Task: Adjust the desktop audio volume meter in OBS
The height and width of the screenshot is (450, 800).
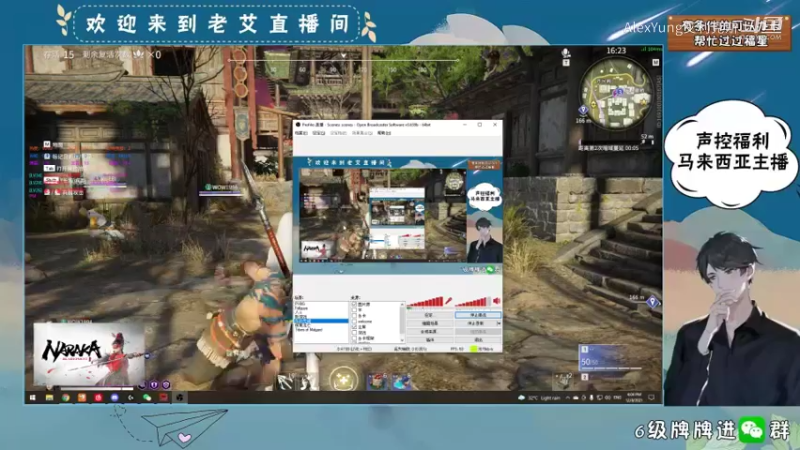Action: click(472, 302)
